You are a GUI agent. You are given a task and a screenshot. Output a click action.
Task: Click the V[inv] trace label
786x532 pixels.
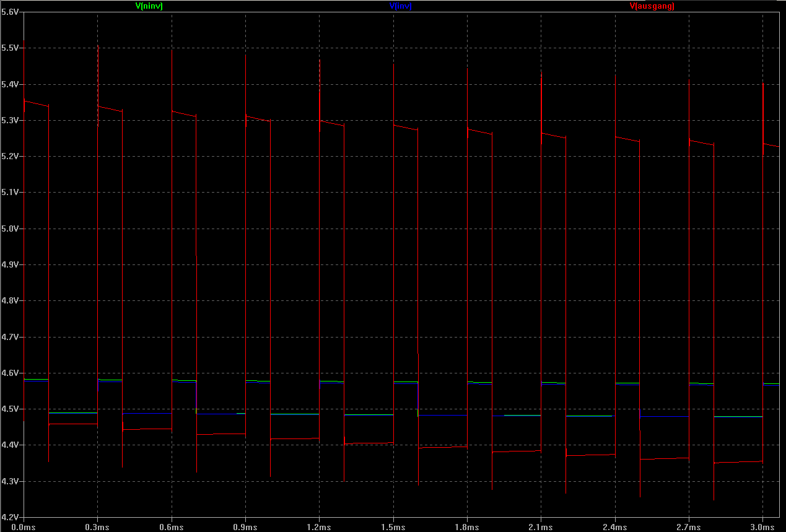click(400, 6)
